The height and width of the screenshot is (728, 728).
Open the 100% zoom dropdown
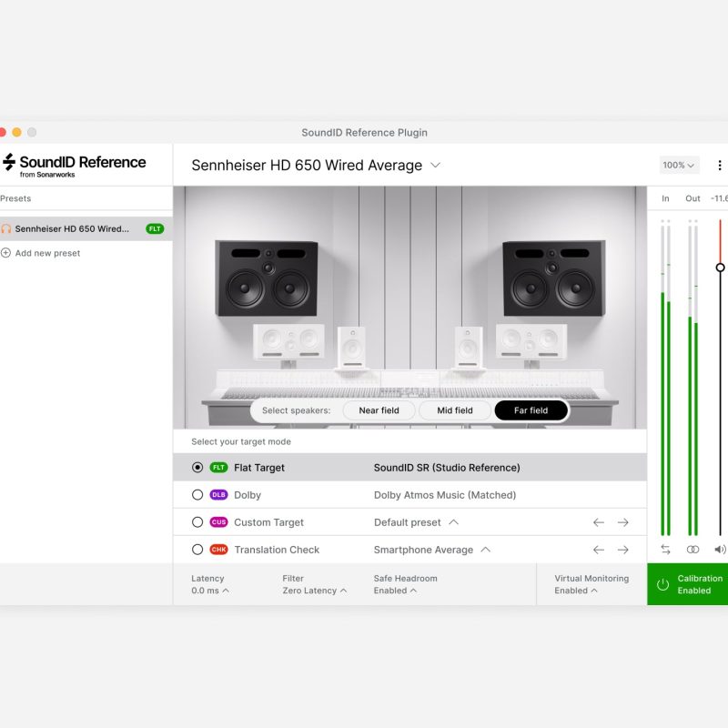tap(679, 166)
